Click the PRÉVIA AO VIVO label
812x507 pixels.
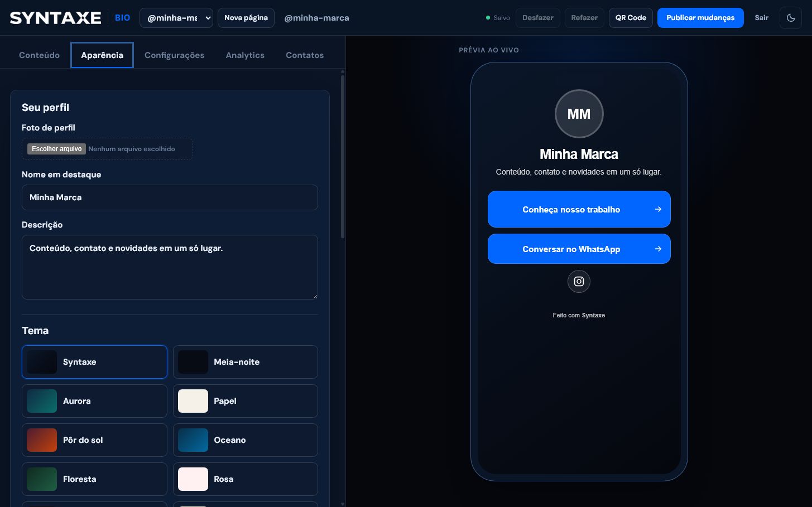(x=489, y=50)
